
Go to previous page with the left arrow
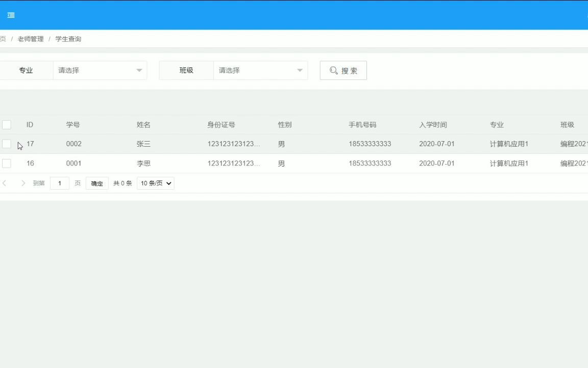(x=5, y=182)
